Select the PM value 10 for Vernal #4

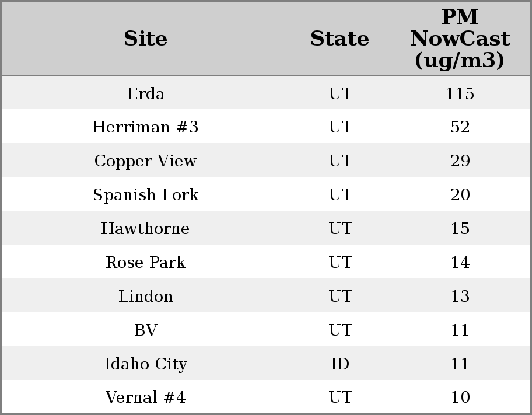pyautogui.click(x=460, y=397)
